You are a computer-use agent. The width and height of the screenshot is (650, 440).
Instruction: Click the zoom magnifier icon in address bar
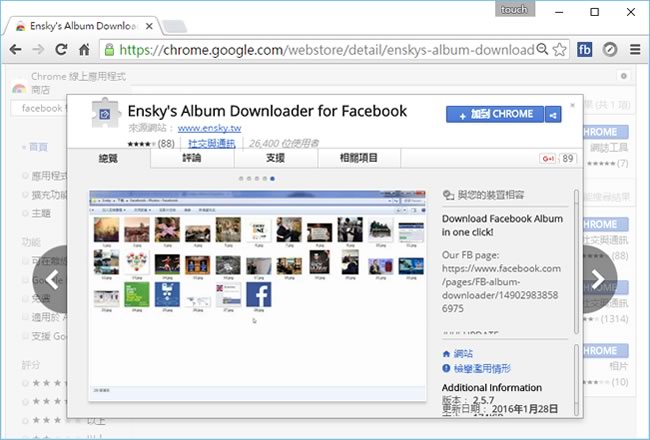click(542, 49)
